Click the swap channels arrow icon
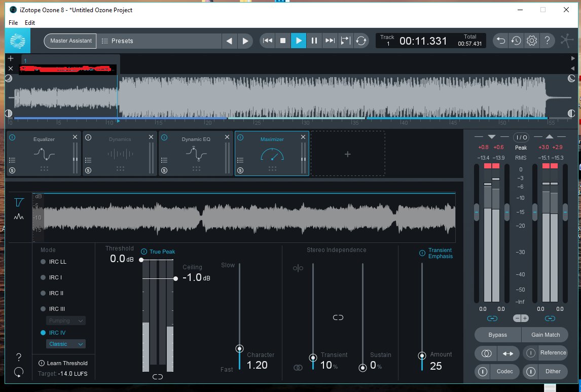This screenshot has height=392, width=581. point(508,353)
